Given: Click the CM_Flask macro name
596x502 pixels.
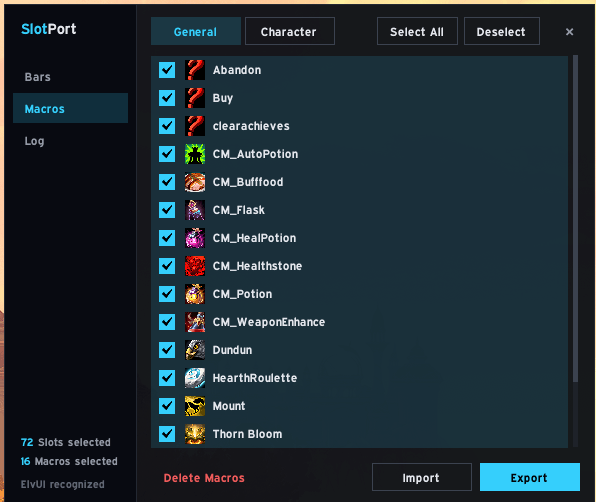Looking at the screenshot, I should [239, 210].
